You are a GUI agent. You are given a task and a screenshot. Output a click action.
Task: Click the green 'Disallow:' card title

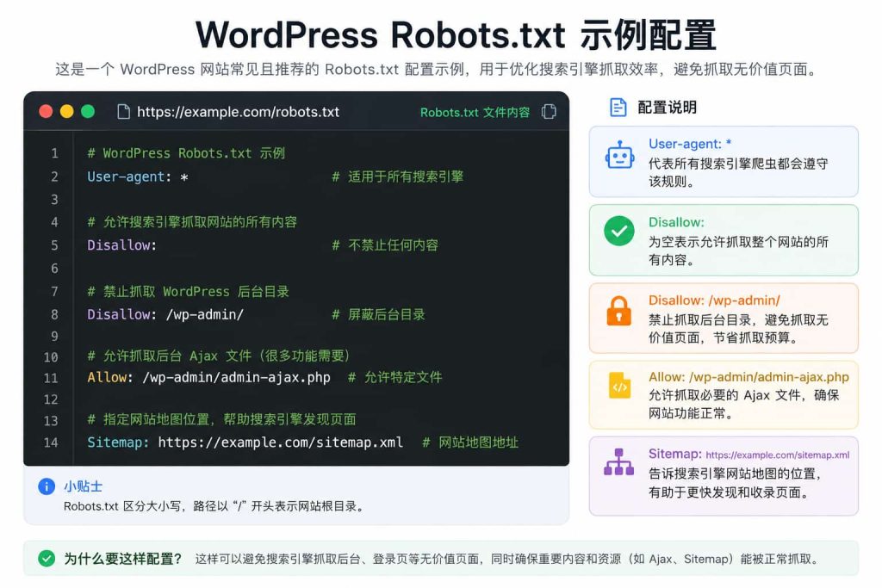tap(676, 222)
